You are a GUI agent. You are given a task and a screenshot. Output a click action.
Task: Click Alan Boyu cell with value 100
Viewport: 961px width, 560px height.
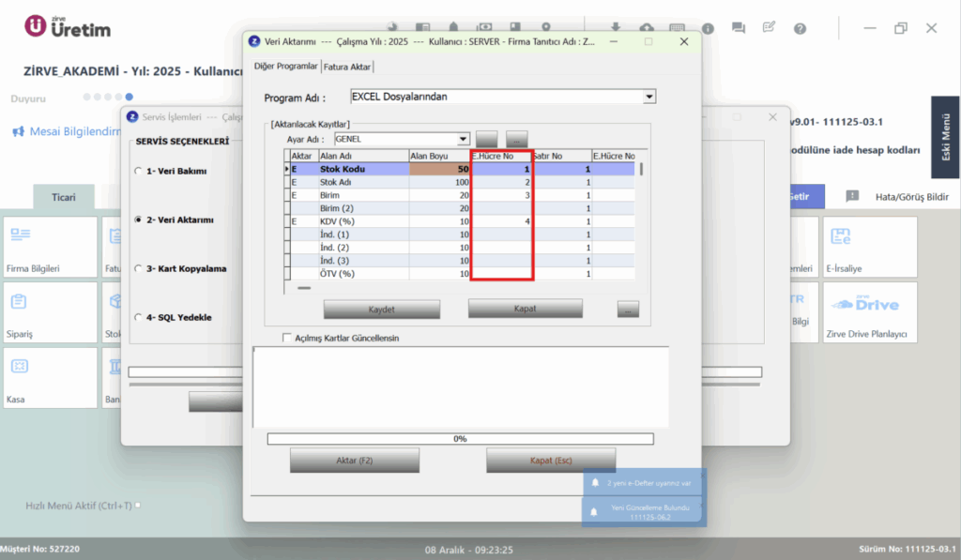(439, 182)
